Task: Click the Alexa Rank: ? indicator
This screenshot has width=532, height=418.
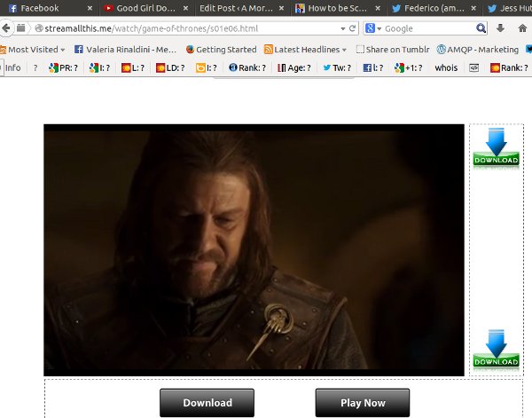Action: coord(247,68)
